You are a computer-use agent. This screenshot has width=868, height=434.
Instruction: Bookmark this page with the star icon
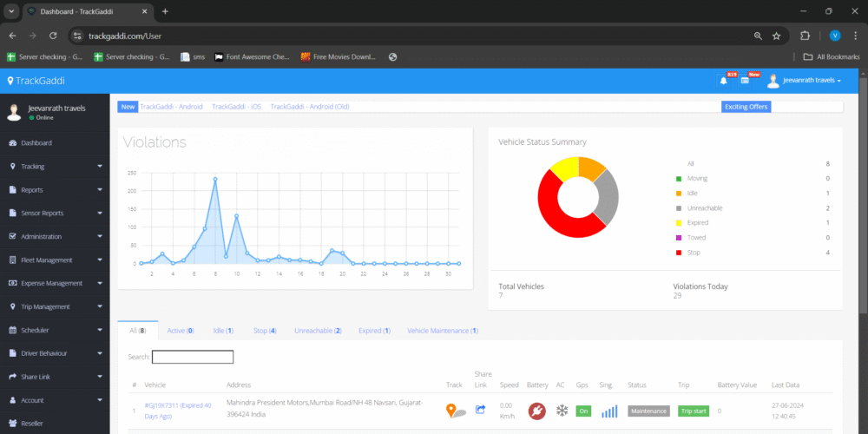[776, 36]
